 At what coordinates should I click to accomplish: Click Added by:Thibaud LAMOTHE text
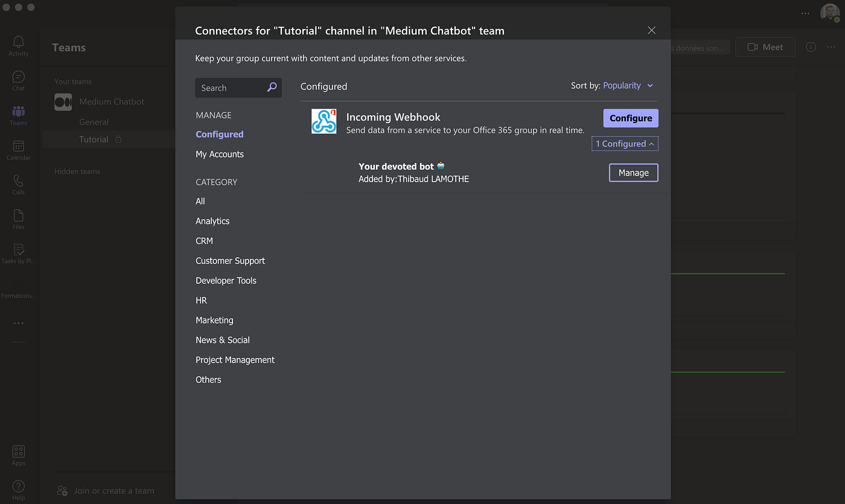point(413,179)
